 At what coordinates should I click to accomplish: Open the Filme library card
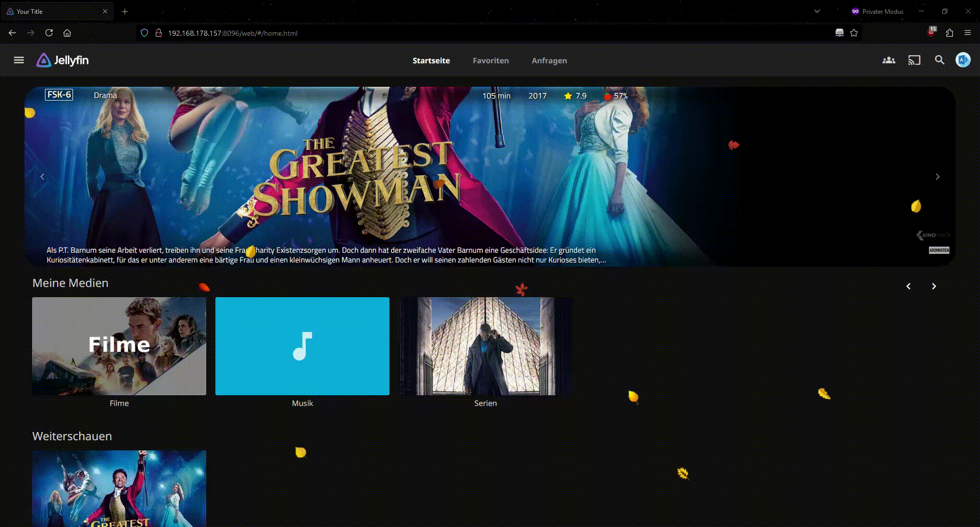click(x=119, y=346)
